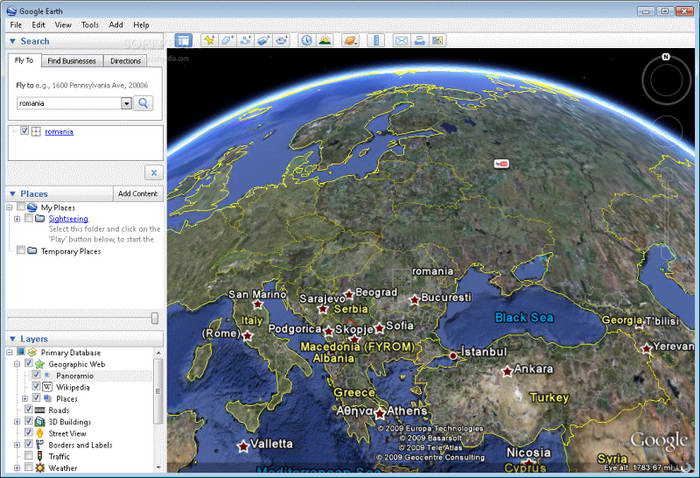
Task: Open the Tools menu
Action: (x=90, y=24)
